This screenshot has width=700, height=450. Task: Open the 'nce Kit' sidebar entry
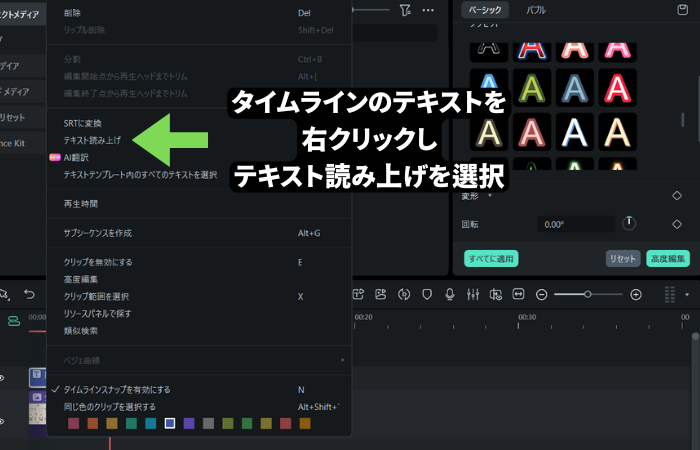(22, 143)
